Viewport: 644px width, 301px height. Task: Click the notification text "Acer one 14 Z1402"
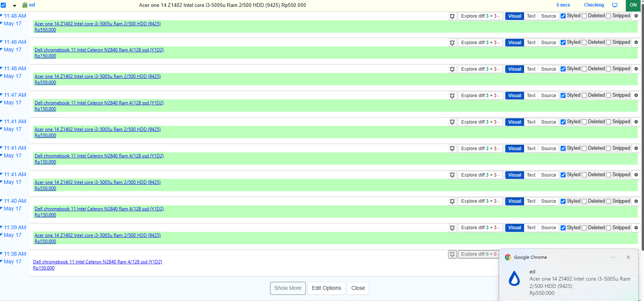pyautogui.click(x=551, y=279)
